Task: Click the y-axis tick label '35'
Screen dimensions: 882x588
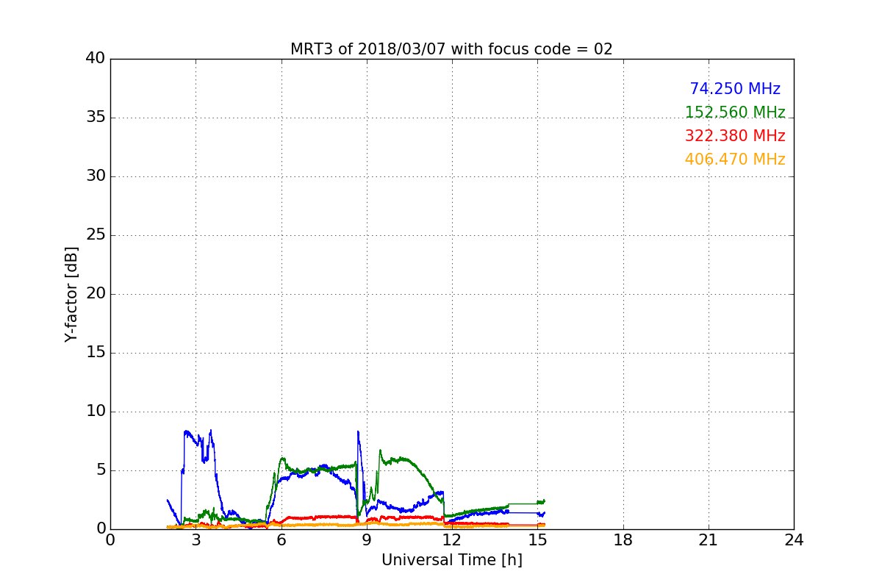Action: [96, 118]
